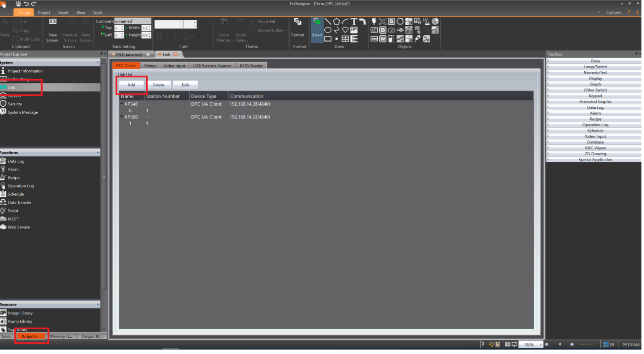Click the Add button in Link List
644x354 pixels.
pos(131,85)
